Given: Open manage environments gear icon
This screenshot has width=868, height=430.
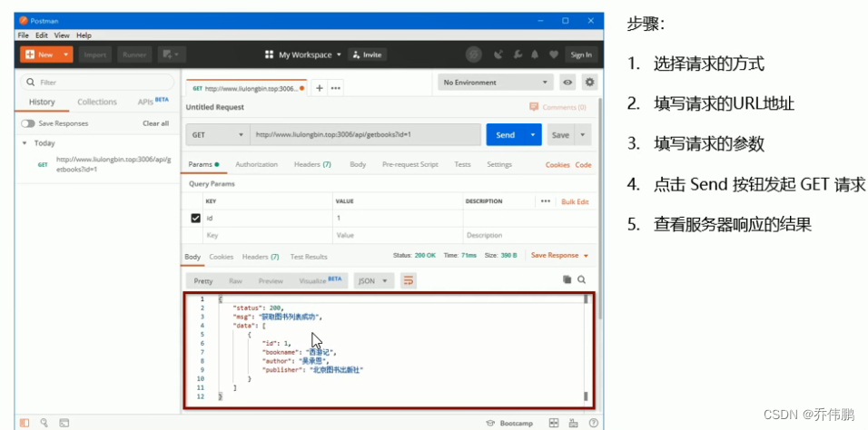Looking at the screenshot, I should point(589,83).
